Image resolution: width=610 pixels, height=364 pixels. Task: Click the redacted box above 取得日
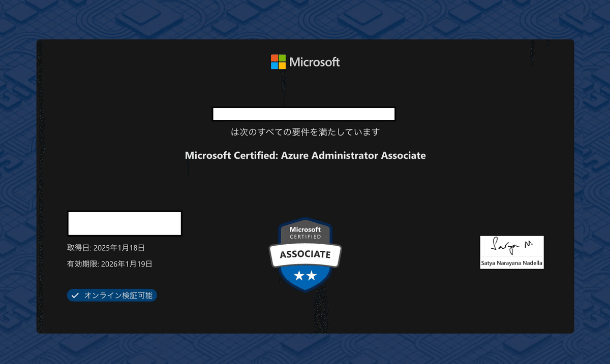point(125,224)
